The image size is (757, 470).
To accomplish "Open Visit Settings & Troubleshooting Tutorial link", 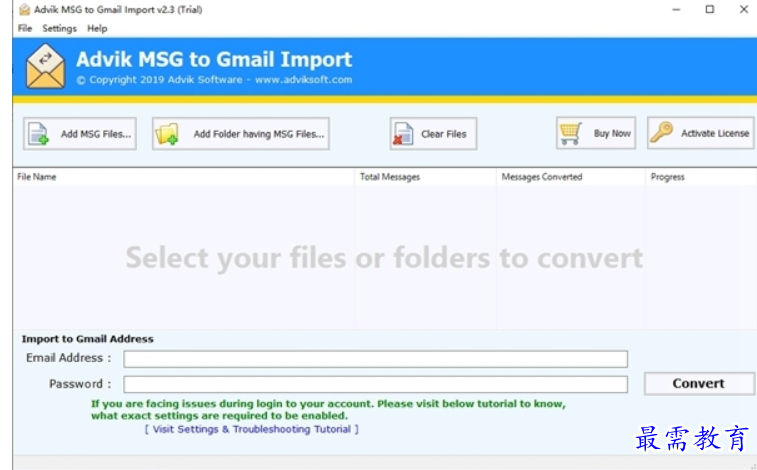I will coord(252,429).
